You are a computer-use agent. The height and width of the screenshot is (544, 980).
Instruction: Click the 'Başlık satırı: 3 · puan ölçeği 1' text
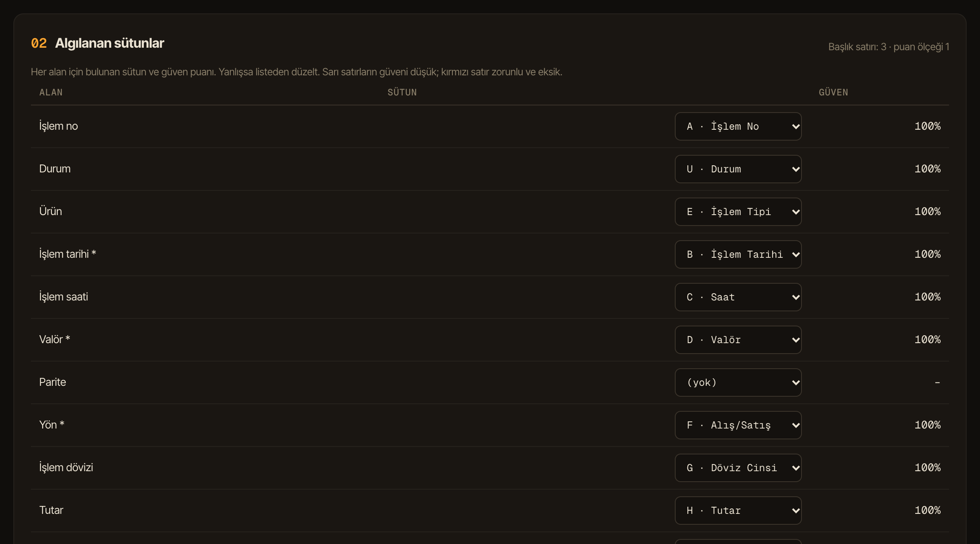(x=888, y=47)
